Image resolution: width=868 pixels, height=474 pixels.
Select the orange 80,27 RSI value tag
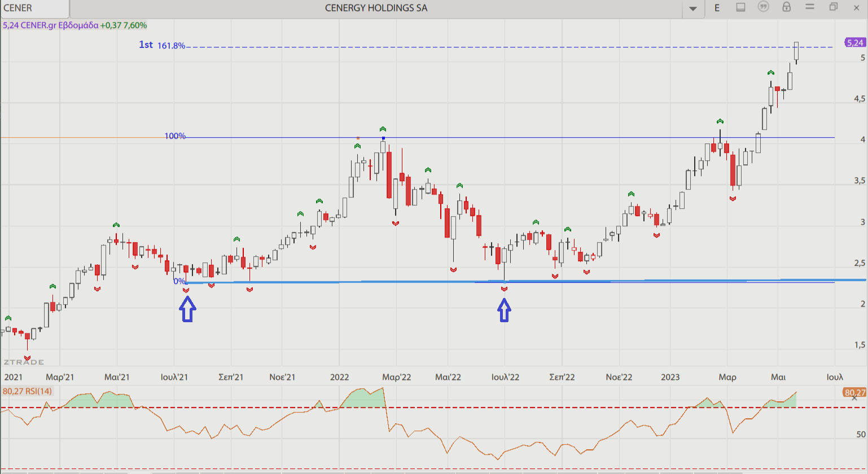tap(854, 393)
